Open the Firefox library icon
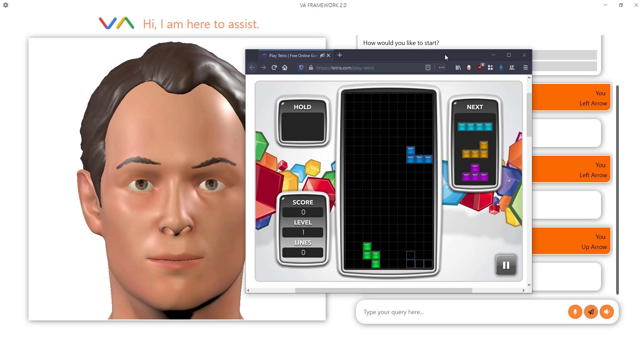This screenshot has width=644, height=349. (458, 67)
